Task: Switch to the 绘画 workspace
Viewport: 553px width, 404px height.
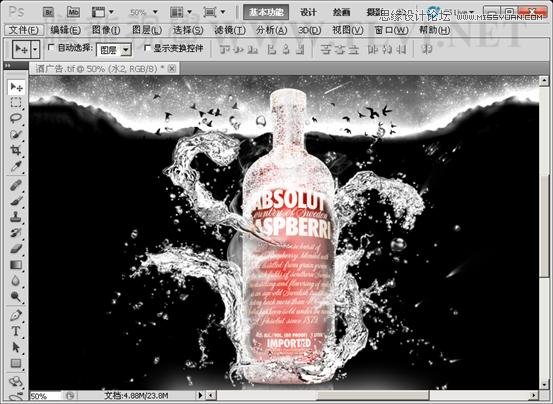Action: pos(341,12)
